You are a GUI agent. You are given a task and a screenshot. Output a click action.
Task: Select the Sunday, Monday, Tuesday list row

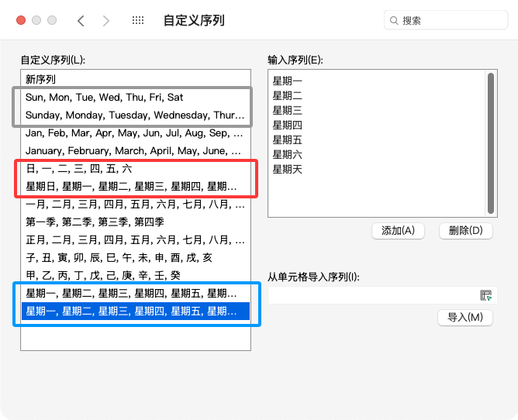(x=136, y=115)
